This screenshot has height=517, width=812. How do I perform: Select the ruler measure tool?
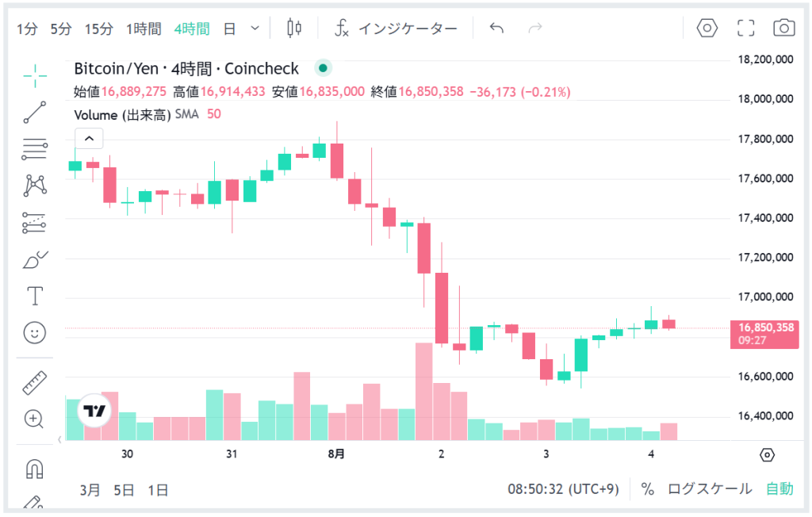[35, 382]
